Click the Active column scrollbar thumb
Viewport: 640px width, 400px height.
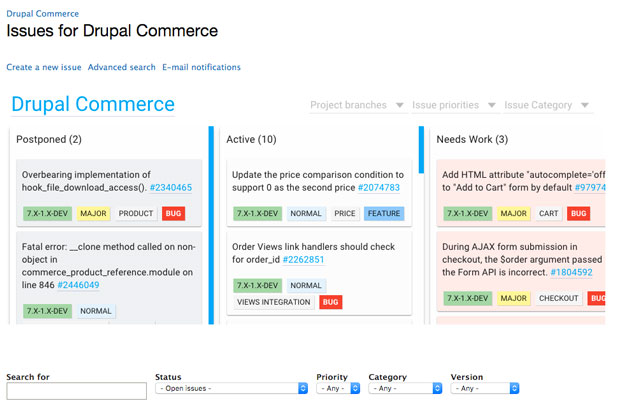(421, 150)
